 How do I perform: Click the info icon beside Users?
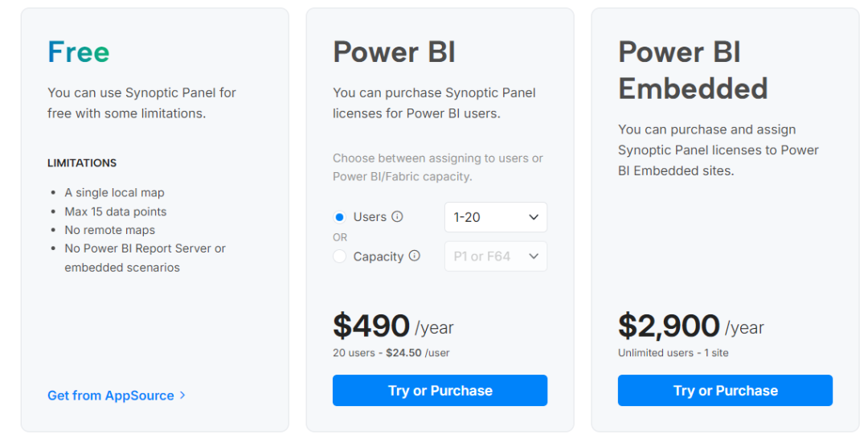point(397,217)
